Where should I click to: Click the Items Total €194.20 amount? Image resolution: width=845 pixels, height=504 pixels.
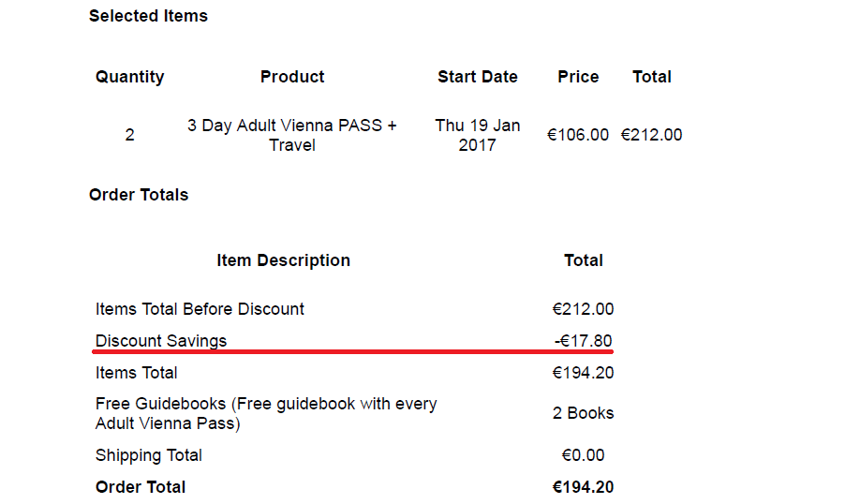(x=583, y=373)
